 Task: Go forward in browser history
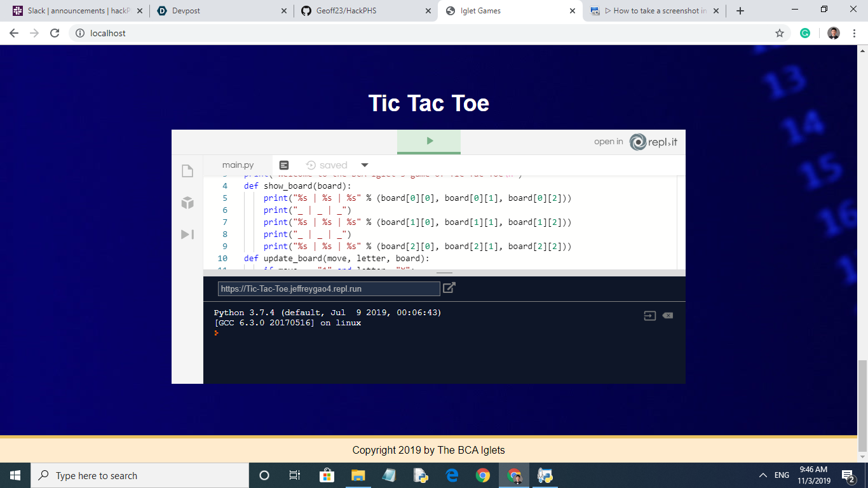coord(34,33)
